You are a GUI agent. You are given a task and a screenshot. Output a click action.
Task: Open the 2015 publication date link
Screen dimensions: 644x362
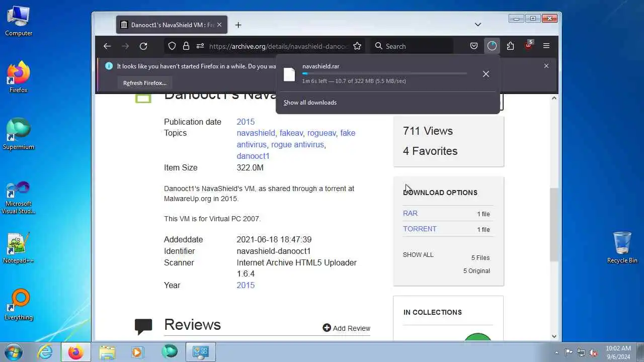tap(246, 122)
